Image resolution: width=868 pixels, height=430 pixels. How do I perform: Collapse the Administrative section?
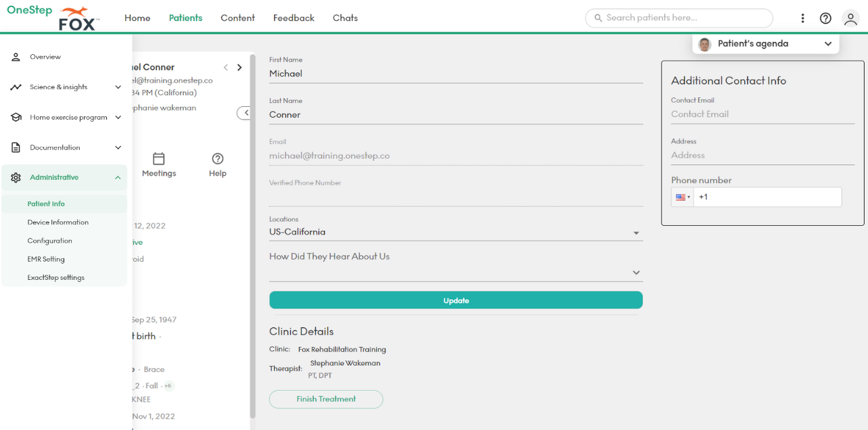click(118, 178)
